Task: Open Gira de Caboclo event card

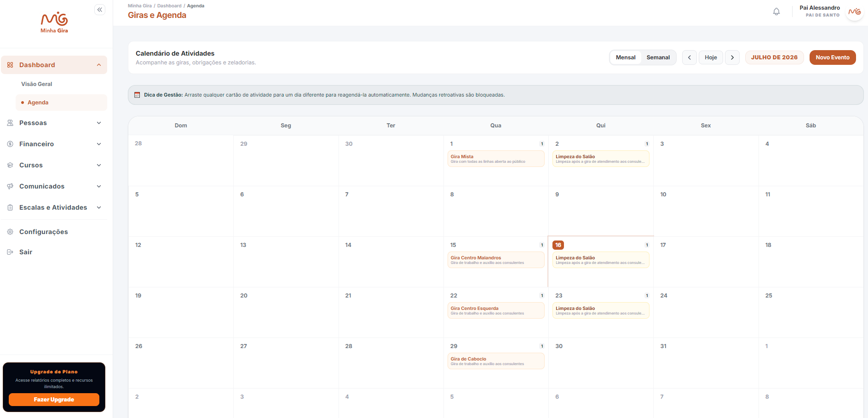Action: [496, 361]
